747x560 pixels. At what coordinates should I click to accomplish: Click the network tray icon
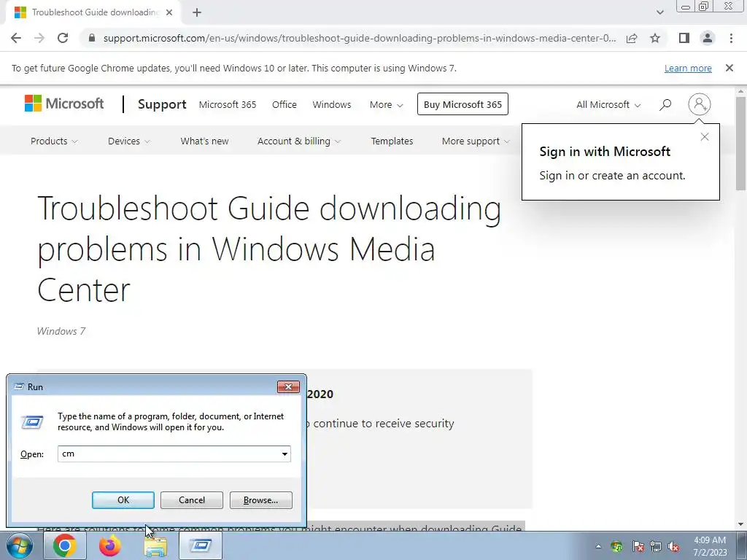(656, 546)
